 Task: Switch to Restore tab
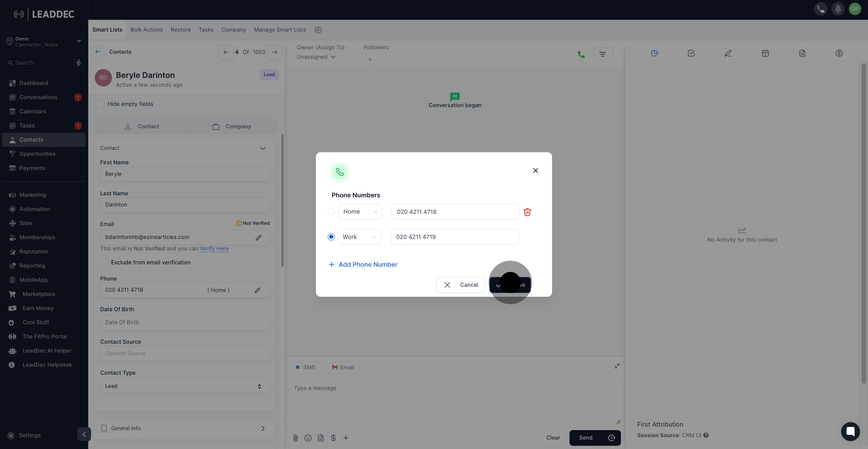(181, 30)
